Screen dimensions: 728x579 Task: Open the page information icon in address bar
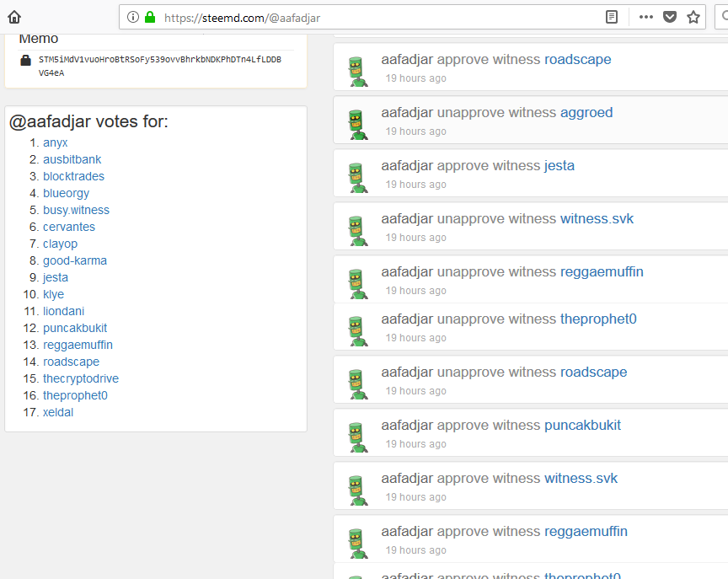coord(132,16)
